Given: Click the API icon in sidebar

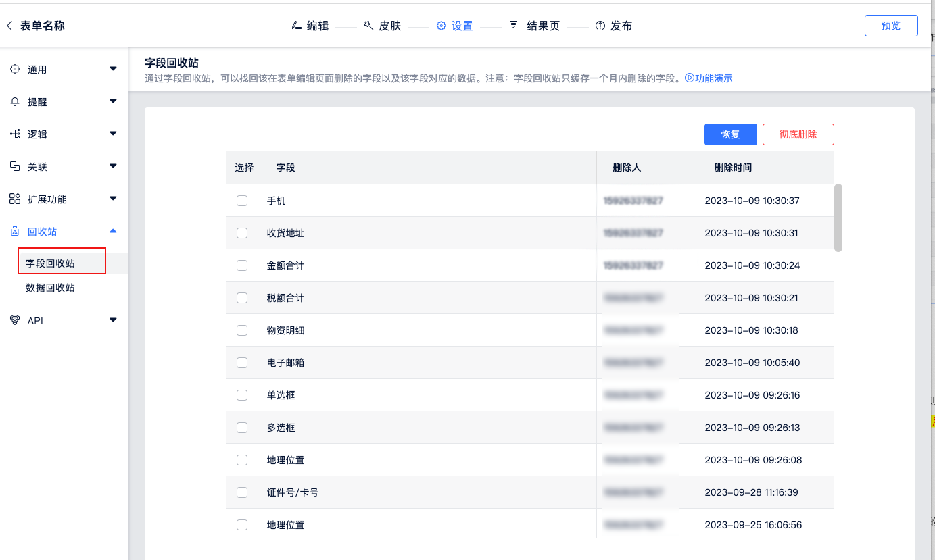Looking at the screenshot, I should pos(15,320).
